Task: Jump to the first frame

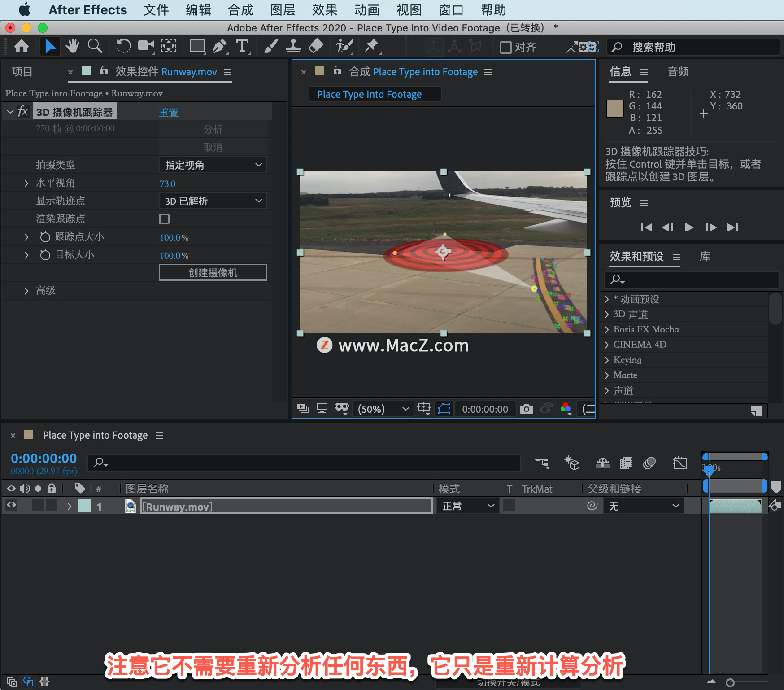Action: [x=646, y=227]
